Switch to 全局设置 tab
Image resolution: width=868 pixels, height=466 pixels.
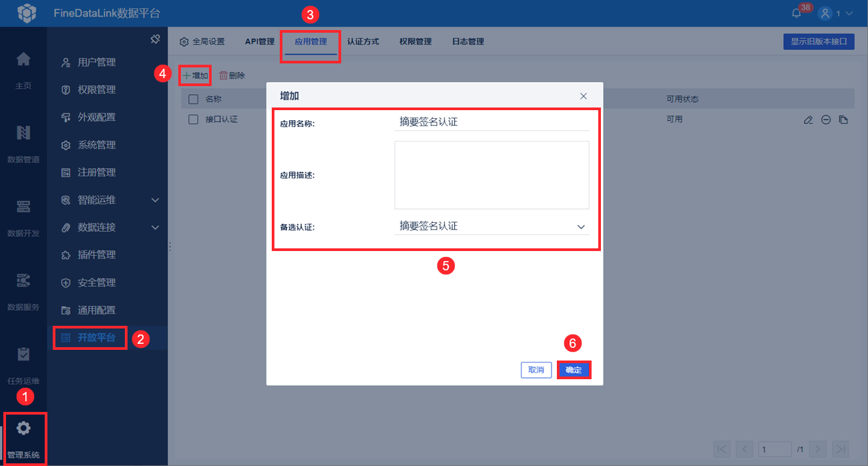click(x=202, y=41)
